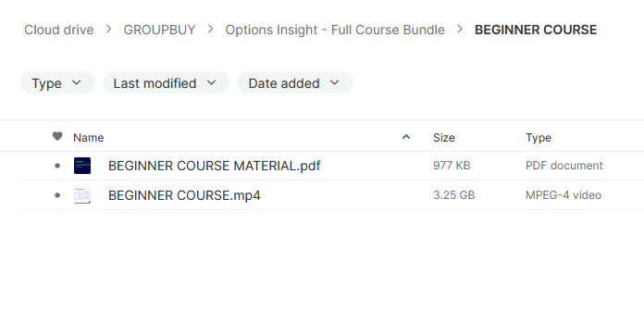Click the dot beside BEGINNER COURSE.mp4
This screenshot has height=335, width=644.
(57, 195)
